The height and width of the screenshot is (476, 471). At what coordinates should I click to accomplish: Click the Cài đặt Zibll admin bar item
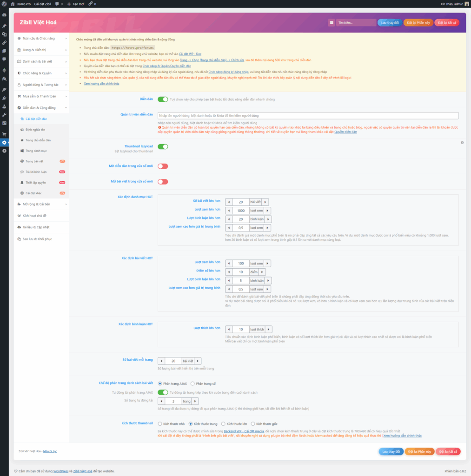click(x=42, y=4)
